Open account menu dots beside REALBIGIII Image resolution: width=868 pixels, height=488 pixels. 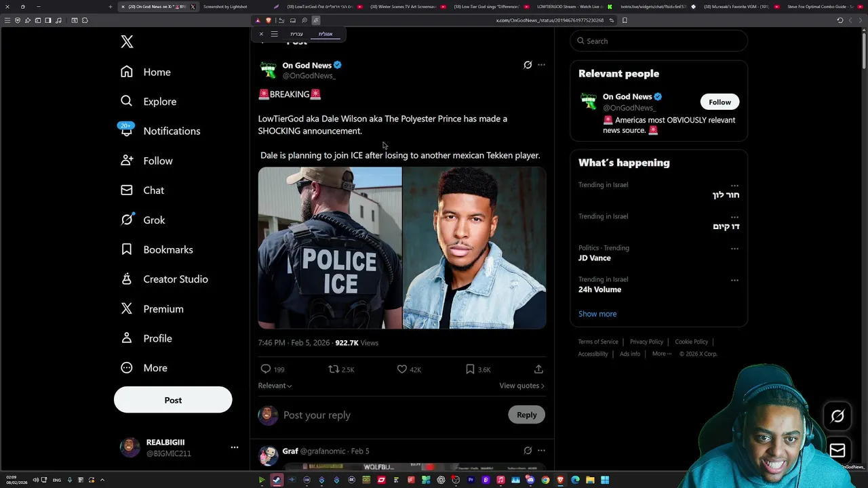[x=234, y=447]
